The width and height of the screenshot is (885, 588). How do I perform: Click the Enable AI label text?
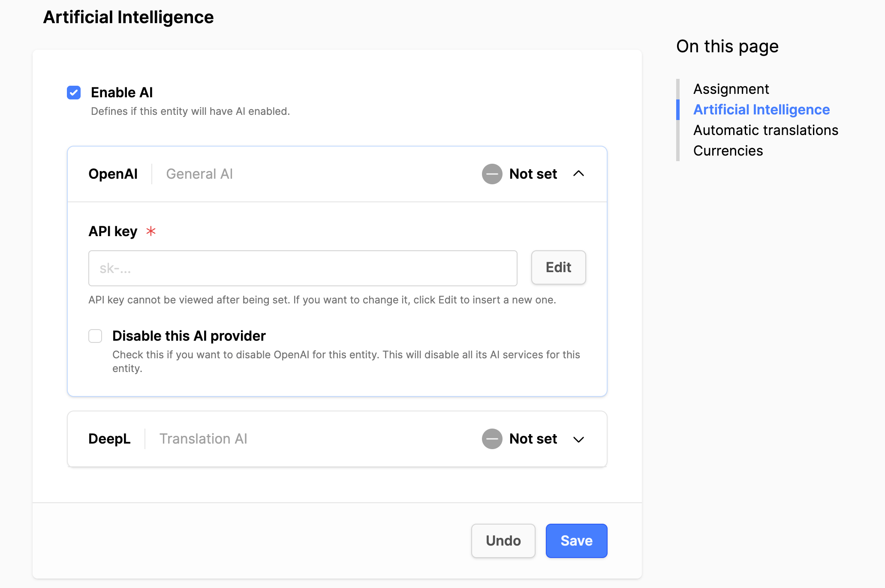pyautogui.click(x=122, y=93)
